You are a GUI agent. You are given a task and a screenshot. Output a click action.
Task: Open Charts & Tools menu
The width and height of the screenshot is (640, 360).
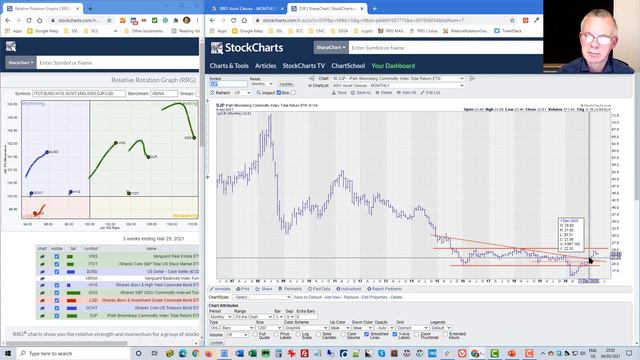pyautogui.click(x=229, y=66)
